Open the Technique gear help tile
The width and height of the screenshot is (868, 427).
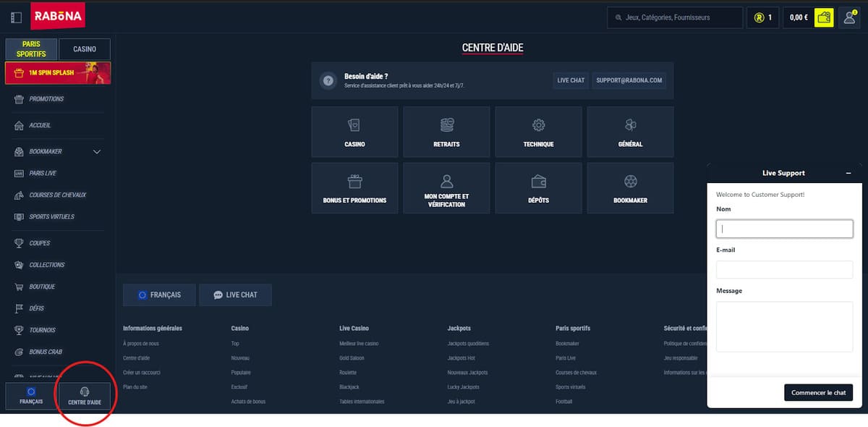[538, 132]
